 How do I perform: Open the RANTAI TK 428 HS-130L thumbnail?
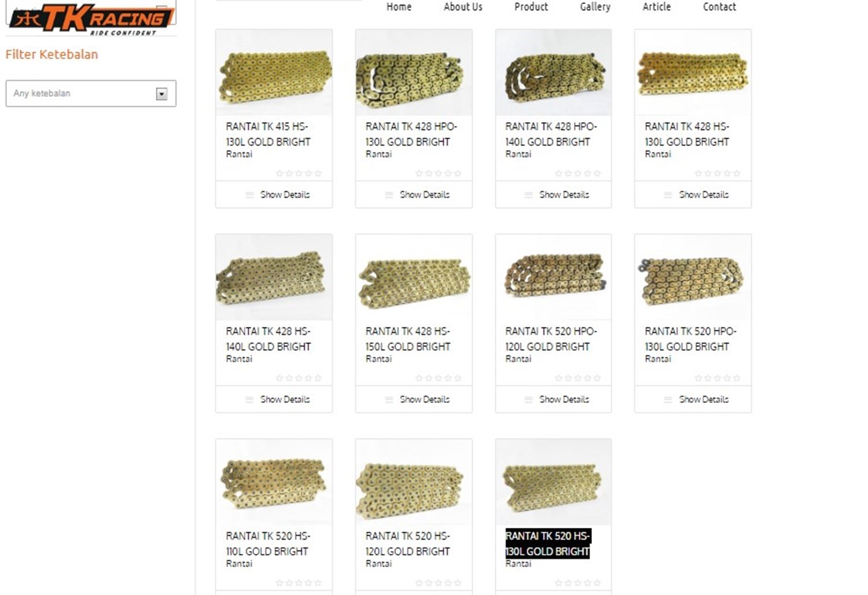coord(693,72)
